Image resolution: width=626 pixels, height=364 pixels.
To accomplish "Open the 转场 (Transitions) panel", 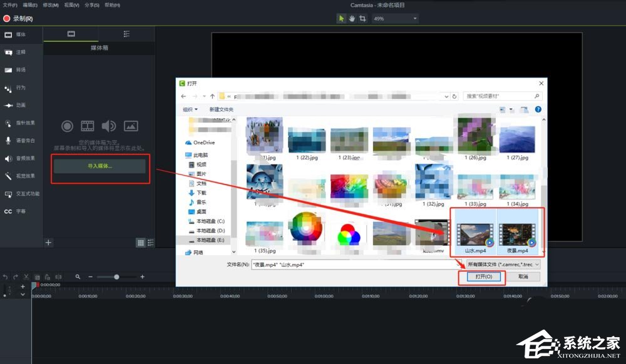I will click(17, 69).
